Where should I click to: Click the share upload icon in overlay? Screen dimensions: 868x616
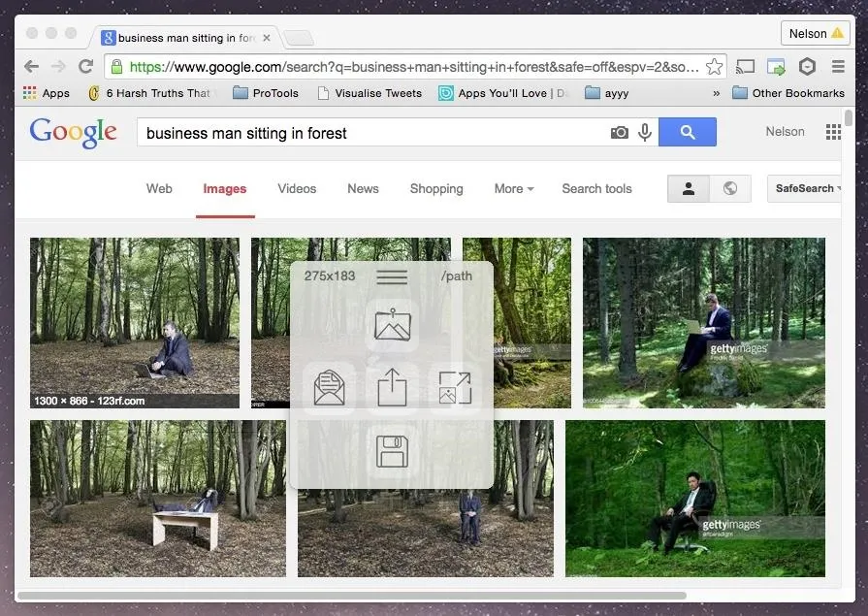(x=393, y=388)
